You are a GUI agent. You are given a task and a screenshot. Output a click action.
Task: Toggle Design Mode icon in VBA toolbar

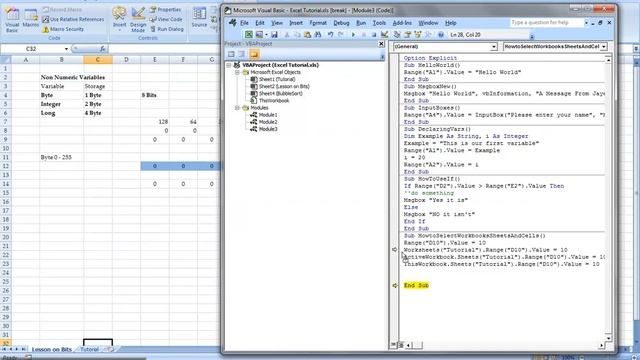click(x=384, y=35)
